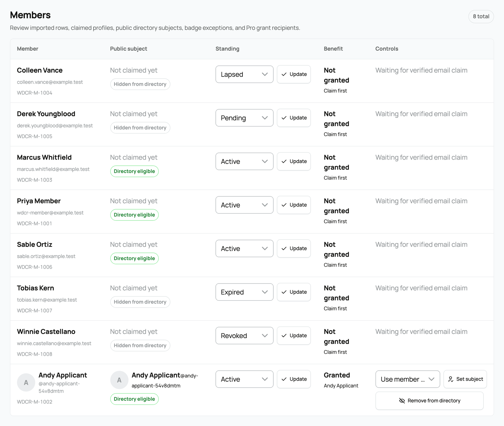Update standing for Tobias Kern
The image size is (504, 426).
point(294,292)
